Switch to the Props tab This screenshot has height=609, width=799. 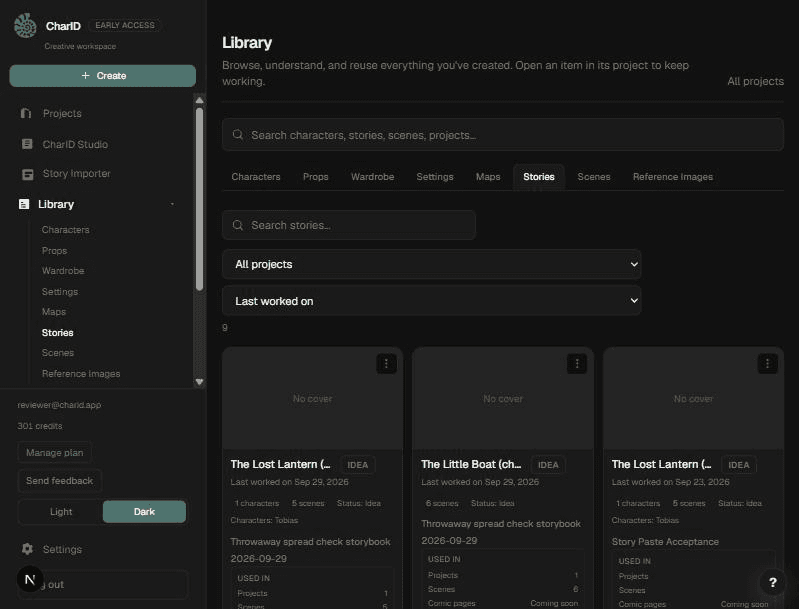coord(315,177)
